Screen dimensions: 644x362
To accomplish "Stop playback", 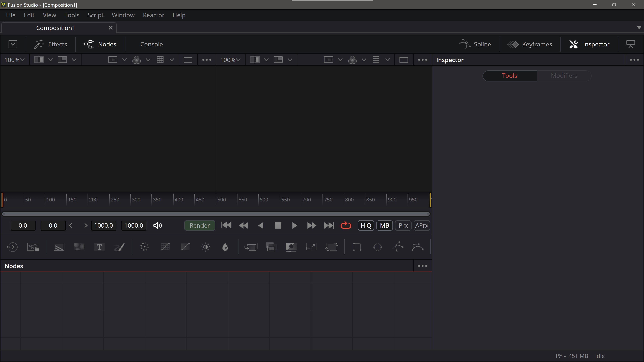I will 278,226.
